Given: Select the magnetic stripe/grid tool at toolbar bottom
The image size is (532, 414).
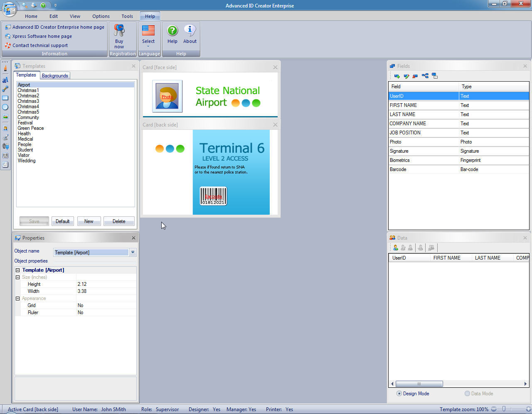Looking at the screenshot, I should pyautogui.click(x=5, y=165).
